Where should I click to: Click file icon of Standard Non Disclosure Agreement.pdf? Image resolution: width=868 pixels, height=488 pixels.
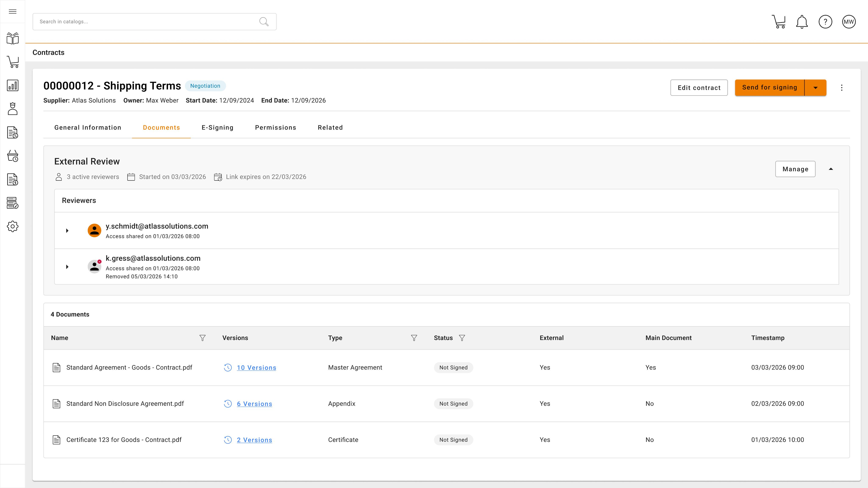coord(57,403)
